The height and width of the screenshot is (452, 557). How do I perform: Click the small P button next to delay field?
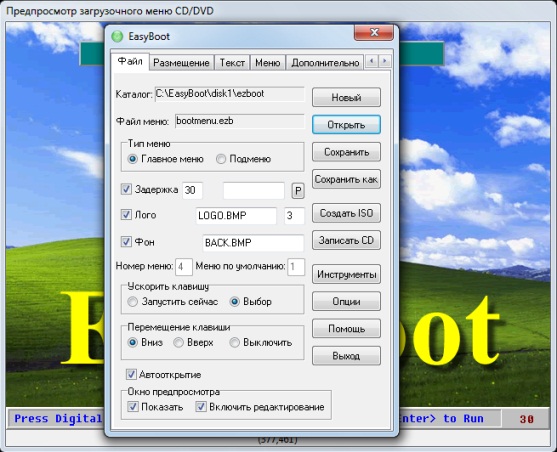298,191
